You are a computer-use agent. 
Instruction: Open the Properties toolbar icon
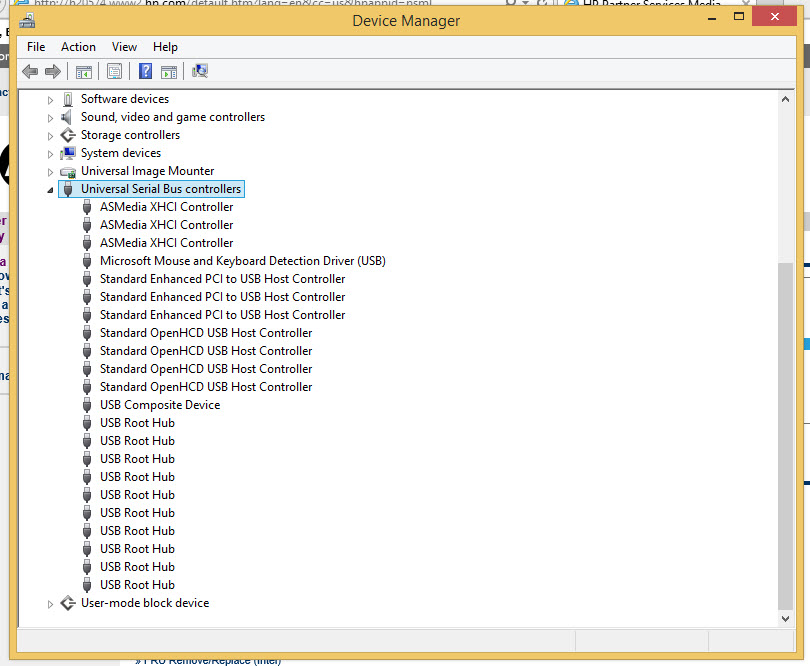[114, 71]
